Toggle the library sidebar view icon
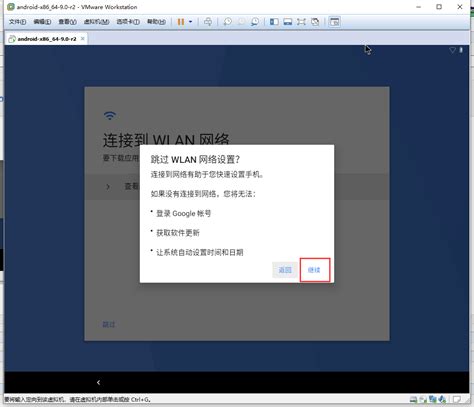 click(x=274, y=22)
